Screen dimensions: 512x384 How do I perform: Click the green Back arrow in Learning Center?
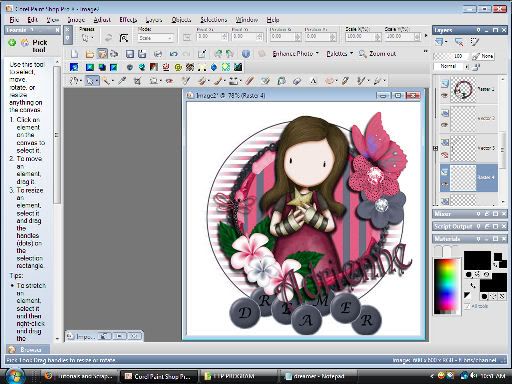click(12, 43)
